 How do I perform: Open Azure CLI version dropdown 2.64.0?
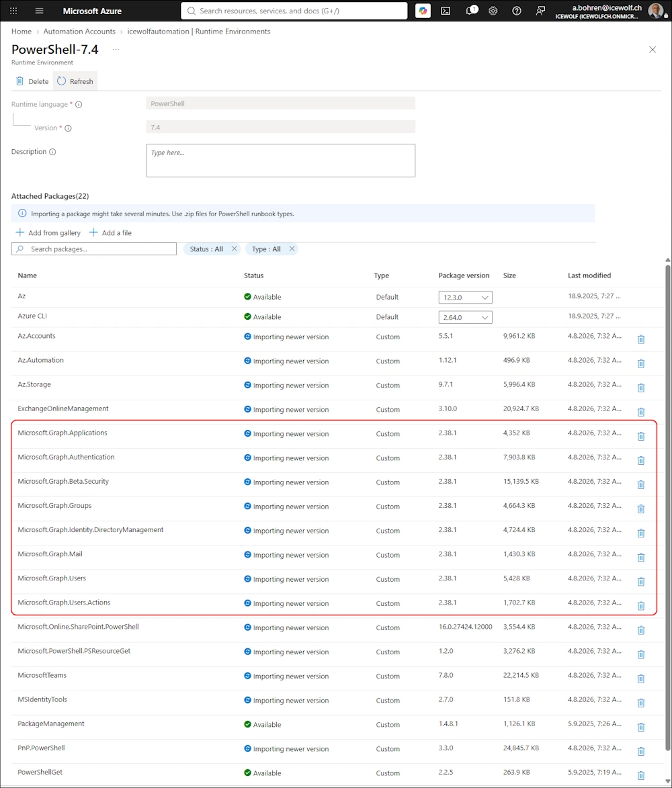click(x=466, y=317)
